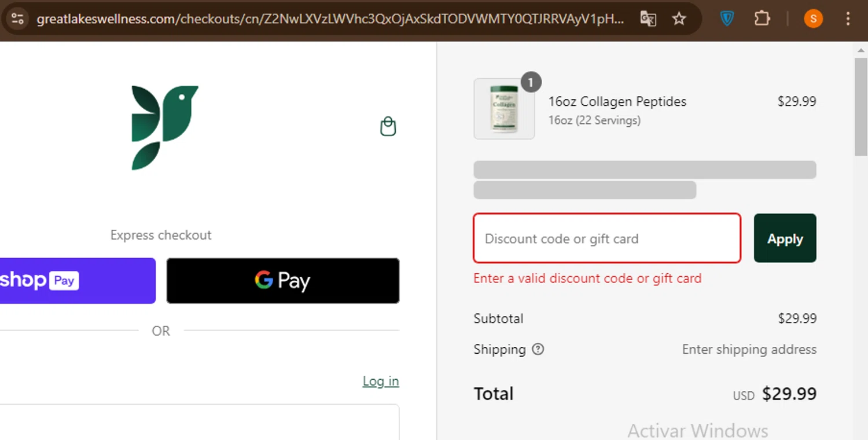
Task: Open the shopping bag cart icon
Action: point(388,126)
